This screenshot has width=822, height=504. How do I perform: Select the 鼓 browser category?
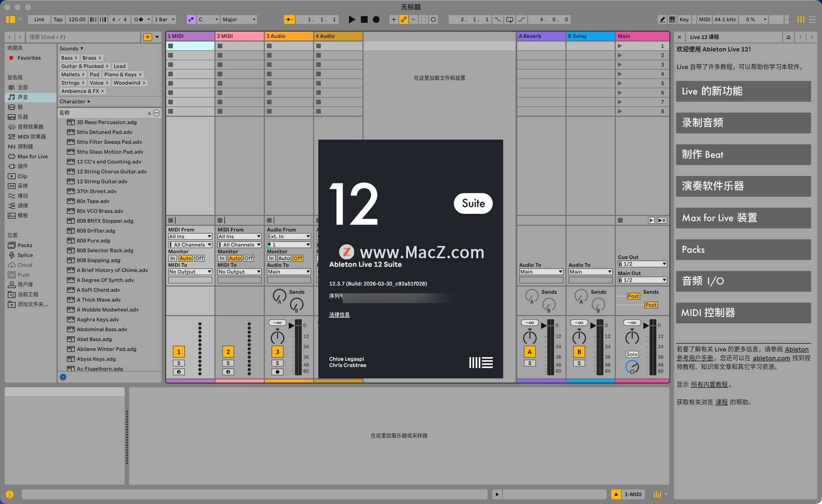click(x=20, y=107)
